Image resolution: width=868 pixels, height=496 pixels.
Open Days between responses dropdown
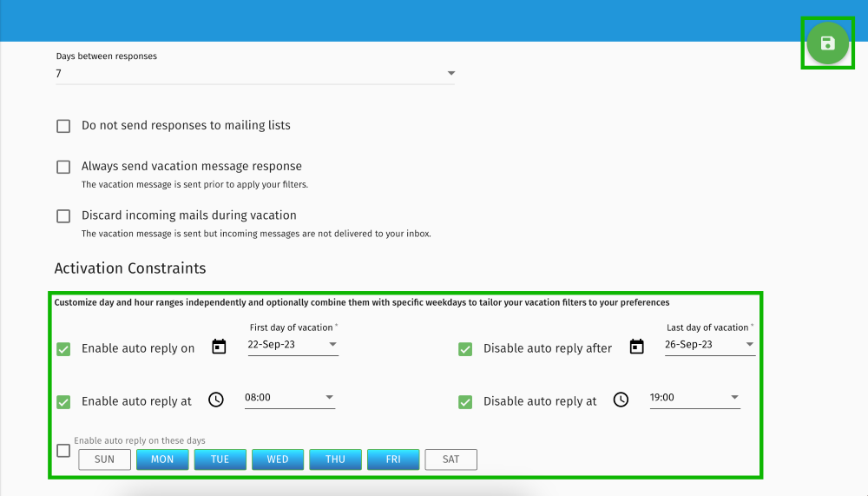(254, 74)
